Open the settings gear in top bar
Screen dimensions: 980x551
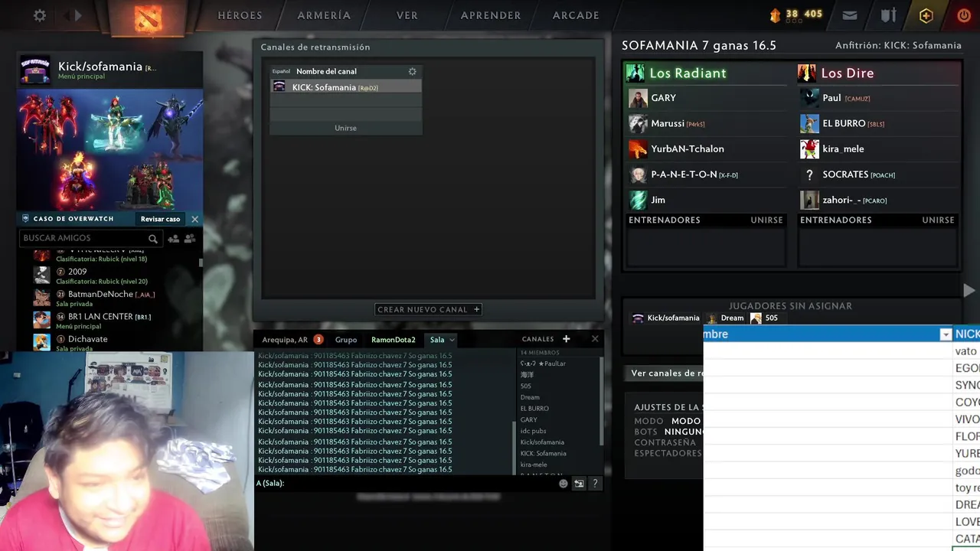tap(40, 15)
